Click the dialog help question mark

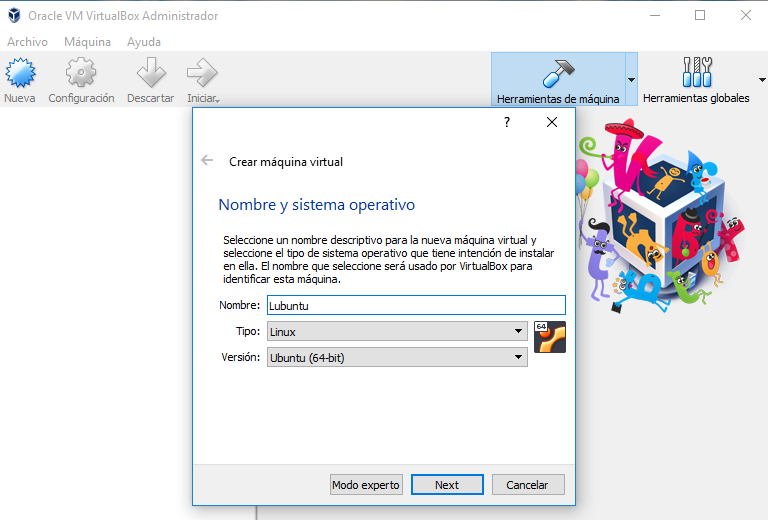click(507, 122)
